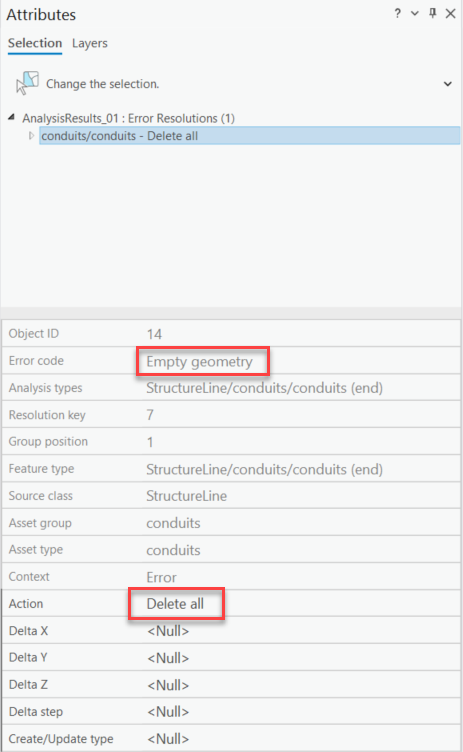Expand the conduits/conduits - Delete all item
Image resolution: width=463 pixels, height=752 pixels.
click(31, 136)
